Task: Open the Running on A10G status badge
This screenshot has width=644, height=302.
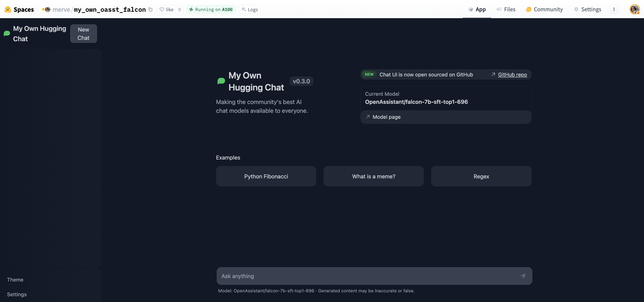Action: tap(211, 9)
